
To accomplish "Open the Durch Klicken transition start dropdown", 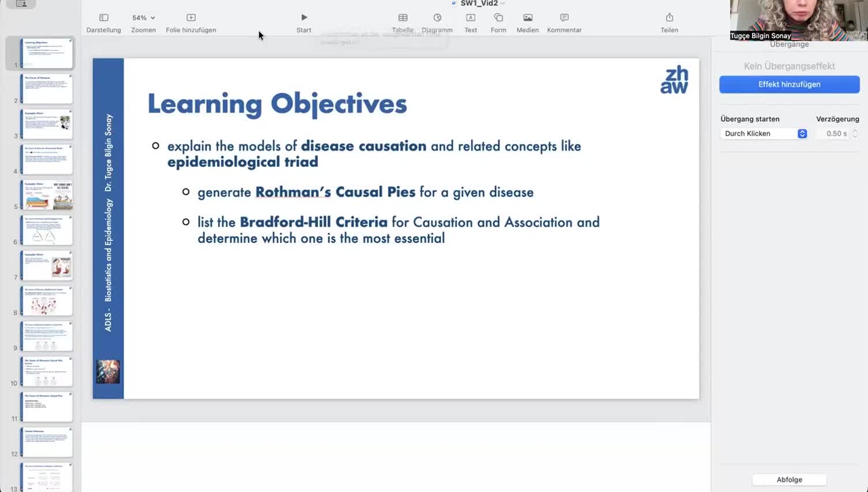I will click(x=764, y=134).
